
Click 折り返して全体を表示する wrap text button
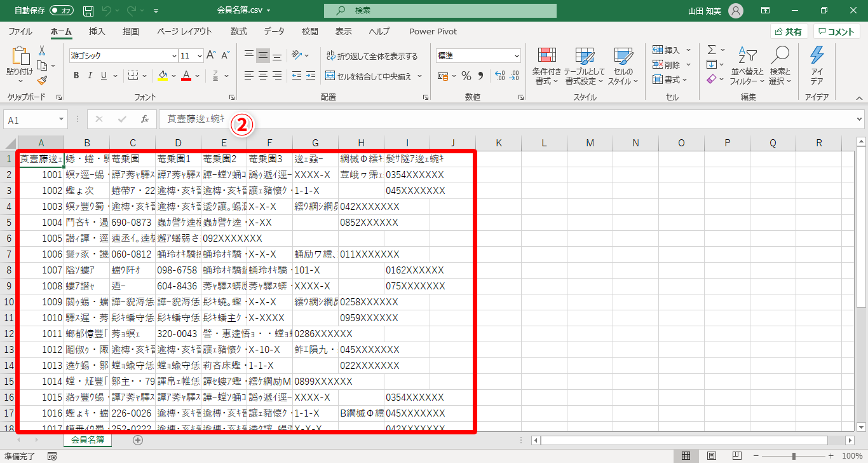[x=372, y=56]
